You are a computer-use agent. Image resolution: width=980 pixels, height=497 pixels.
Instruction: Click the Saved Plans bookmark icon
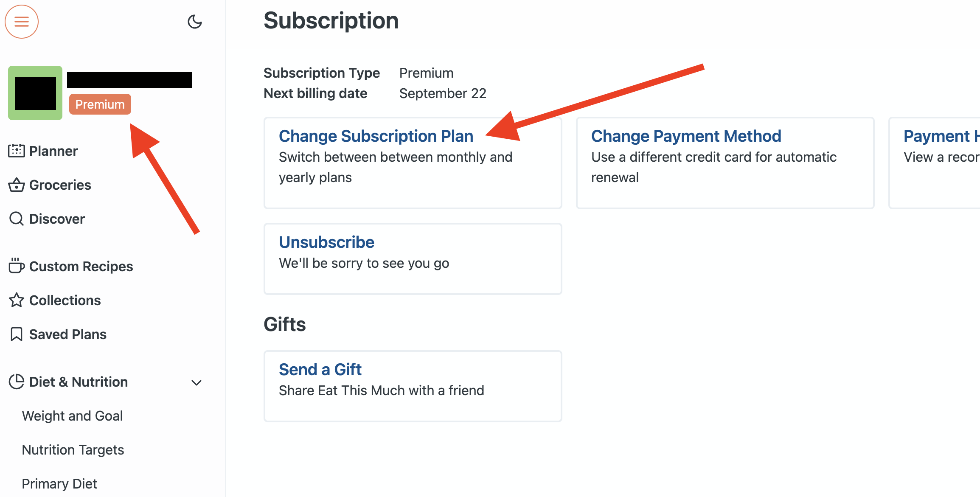click(x=17, y=334)
